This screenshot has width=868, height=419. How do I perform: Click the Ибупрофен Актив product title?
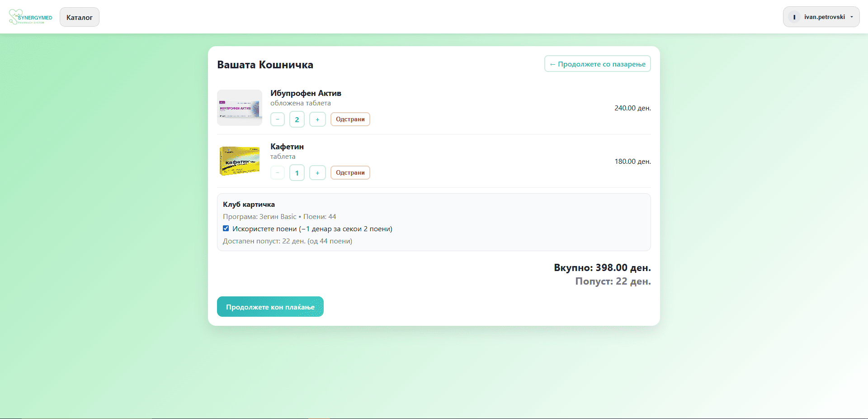(306, 93)
